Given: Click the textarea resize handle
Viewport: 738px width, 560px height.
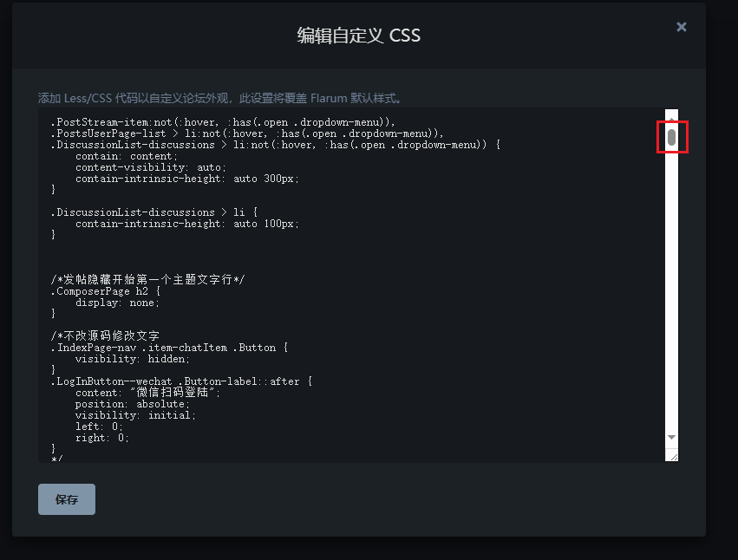Looking at the screenshot, I should click(x=671, y=454).
